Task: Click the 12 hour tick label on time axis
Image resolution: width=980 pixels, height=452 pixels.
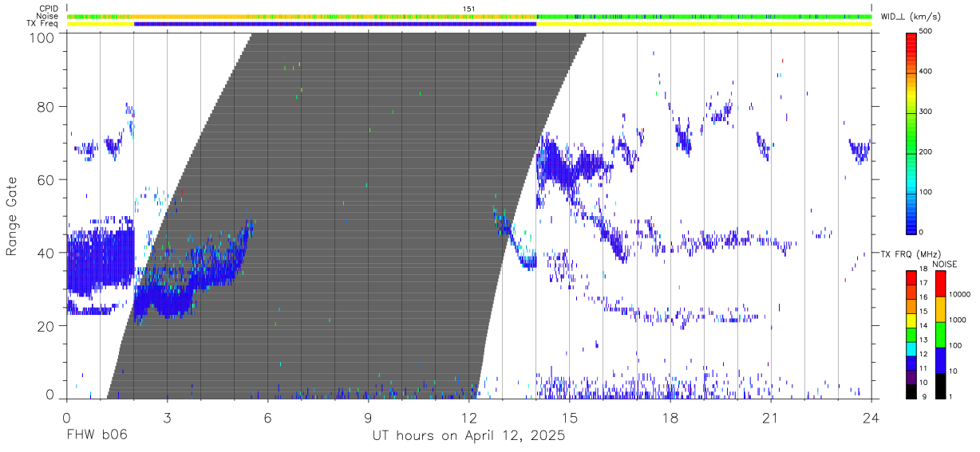Action: [x=468, y=418]
